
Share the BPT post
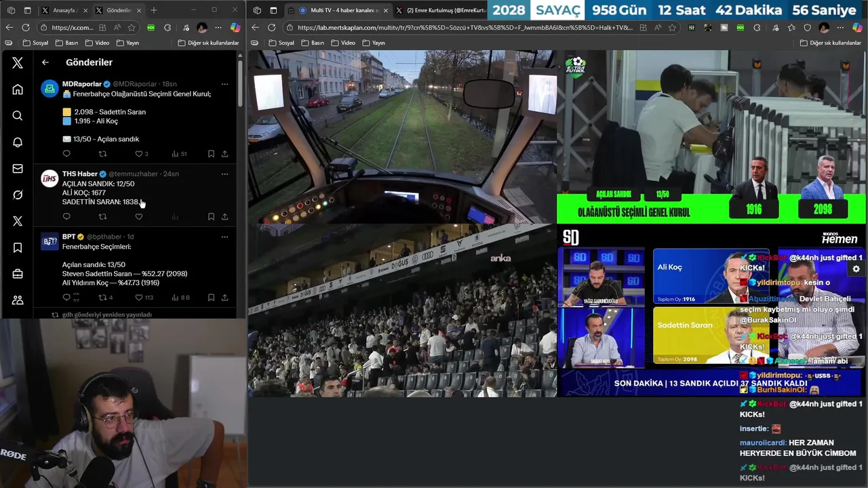point(224,298)
